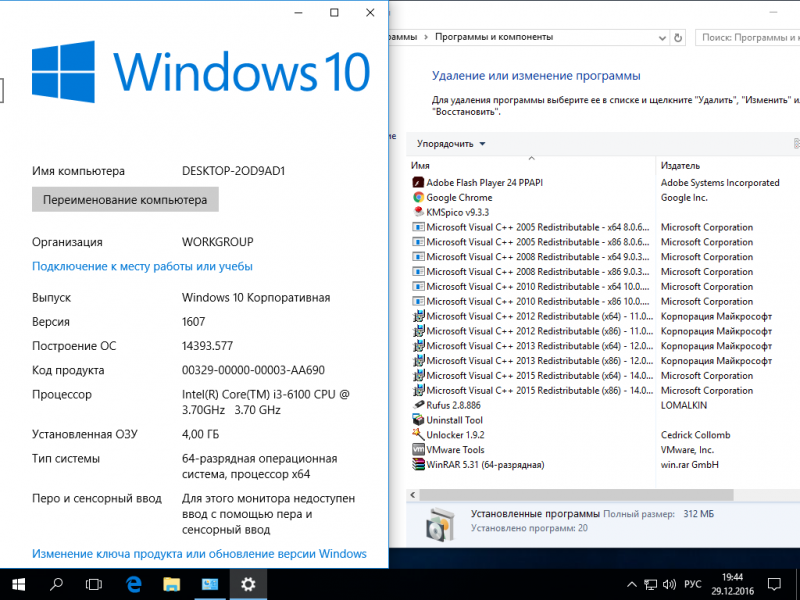Click OS build value 14393.577

point(207,346)
